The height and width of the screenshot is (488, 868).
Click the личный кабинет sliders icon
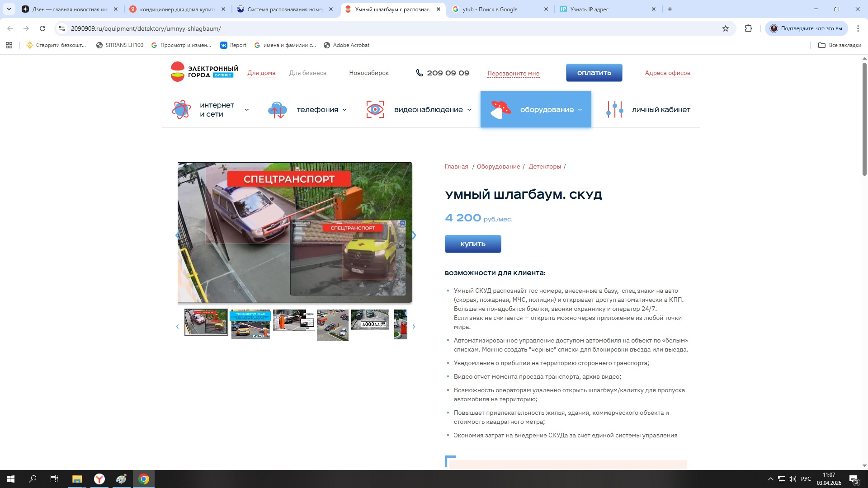pos(614,110)
